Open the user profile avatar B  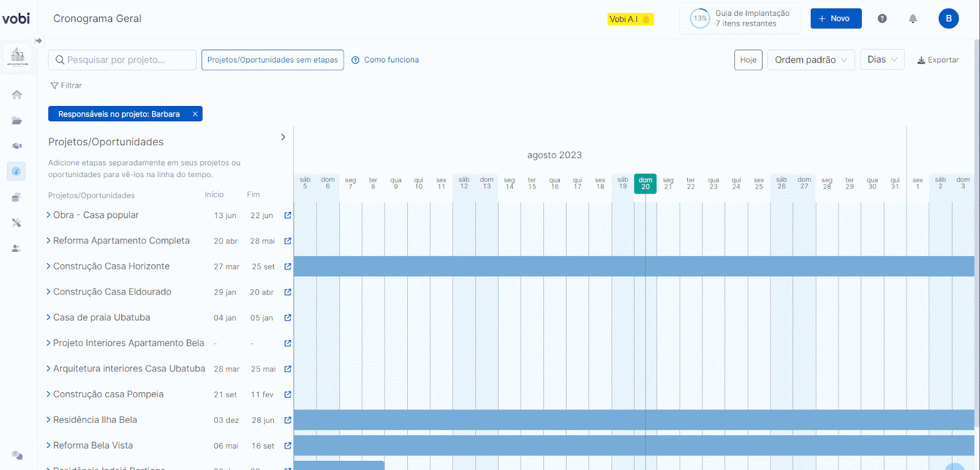(x=949, y=18)
